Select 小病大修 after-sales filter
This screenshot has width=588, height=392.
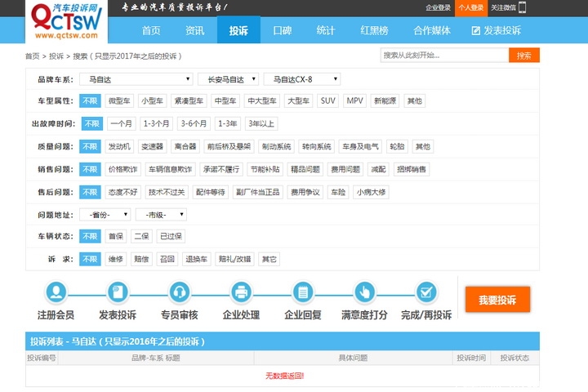pos(371,193)
